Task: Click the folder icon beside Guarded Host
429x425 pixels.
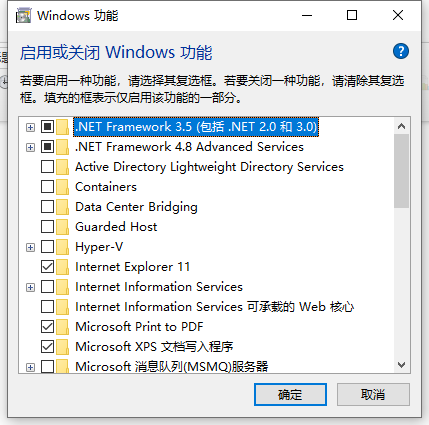Action: [62, 227]
